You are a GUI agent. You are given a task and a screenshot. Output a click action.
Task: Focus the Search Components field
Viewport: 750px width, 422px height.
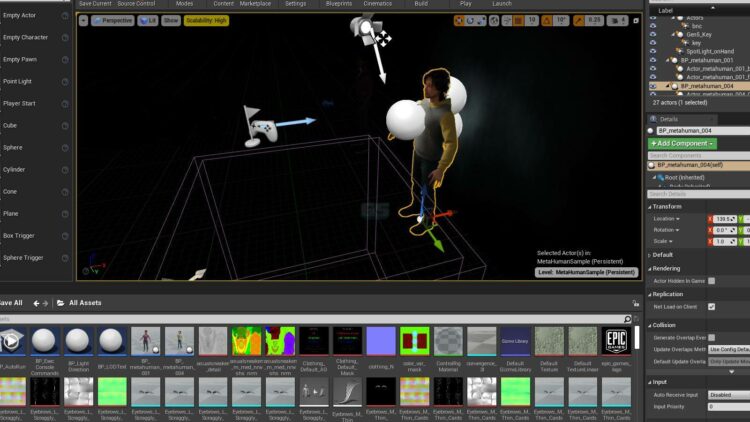click(x=699, y=155)
